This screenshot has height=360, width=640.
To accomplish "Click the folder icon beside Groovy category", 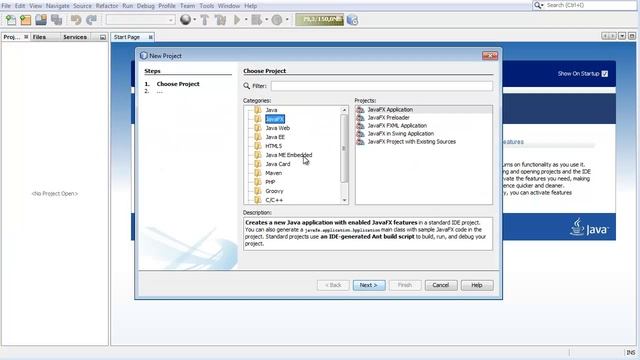I will pos(258,191).
